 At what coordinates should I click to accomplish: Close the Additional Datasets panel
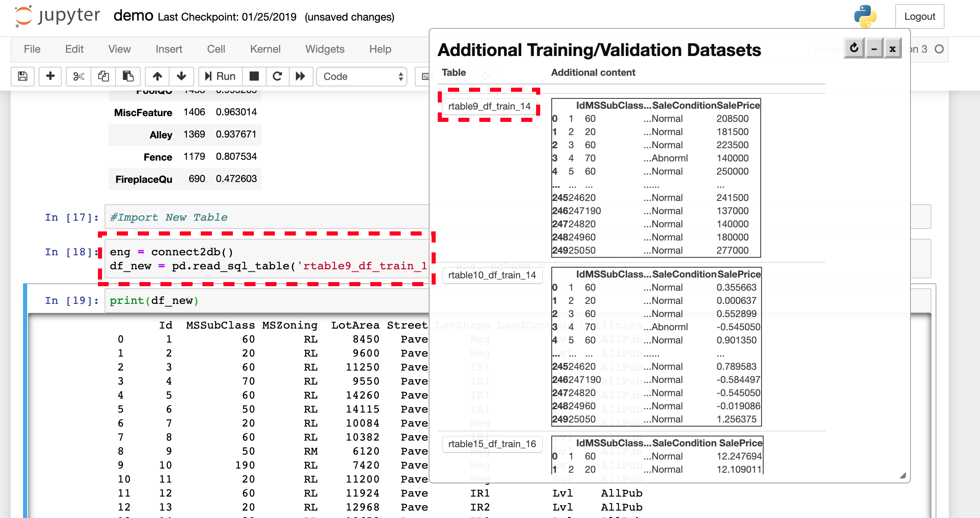tap(893, 49)
